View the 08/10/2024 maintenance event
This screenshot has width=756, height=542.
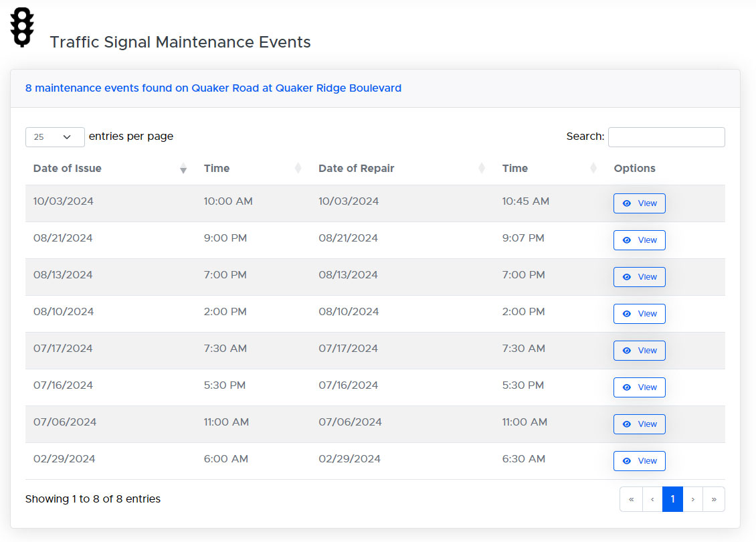coord(639,314)
